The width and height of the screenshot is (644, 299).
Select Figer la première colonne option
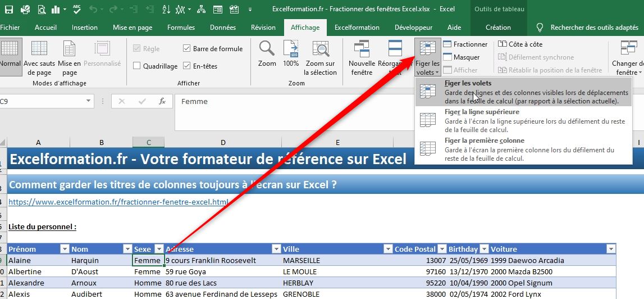click(524, 149)
